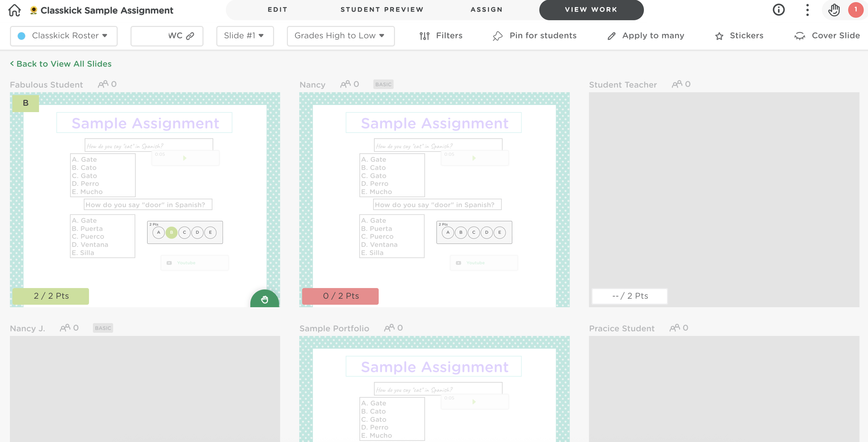Select the VIEW WORK tab
This screenshot has height=442, width=868.
[591, 10]
